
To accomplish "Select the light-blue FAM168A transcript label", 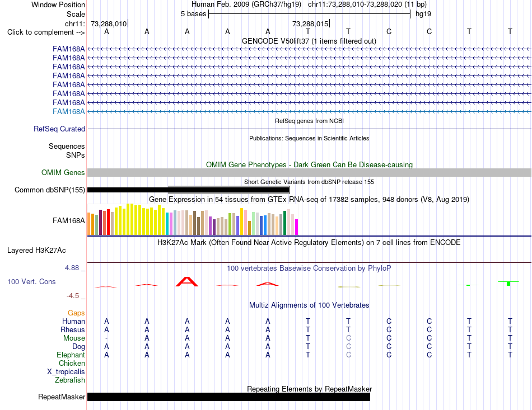I will pyautogui.click(x=68, y=111).
